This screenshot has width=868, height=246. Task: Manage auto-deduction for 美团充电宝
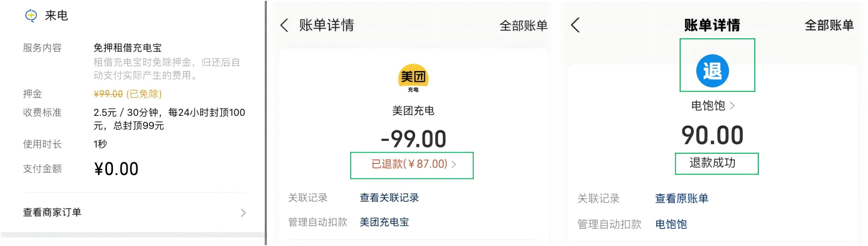coord(385,222)
